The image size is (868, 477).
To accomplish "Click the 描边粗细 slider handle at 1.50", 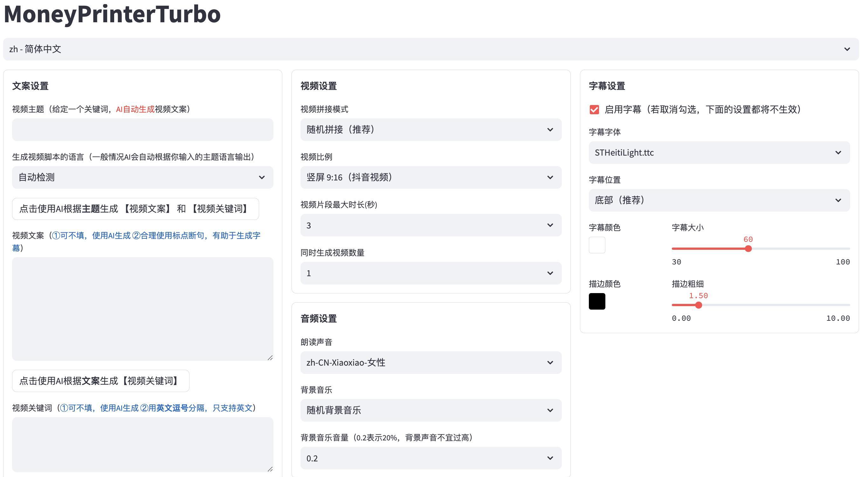I will (x=699, y=305).
